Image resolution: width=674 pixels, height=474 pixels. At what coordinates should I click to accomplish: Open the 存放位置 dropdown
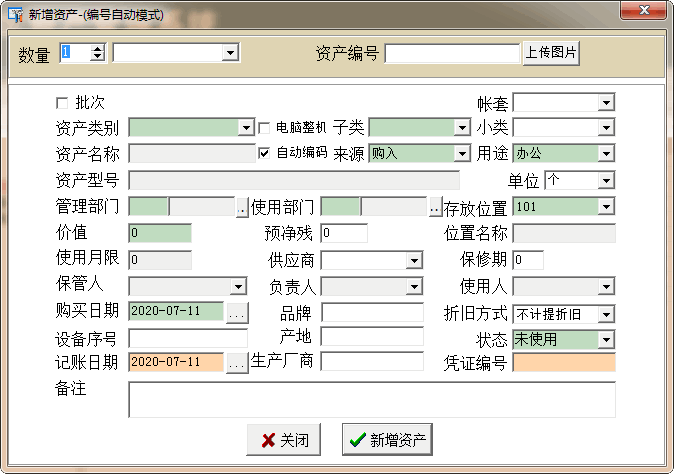click(606, 207)
